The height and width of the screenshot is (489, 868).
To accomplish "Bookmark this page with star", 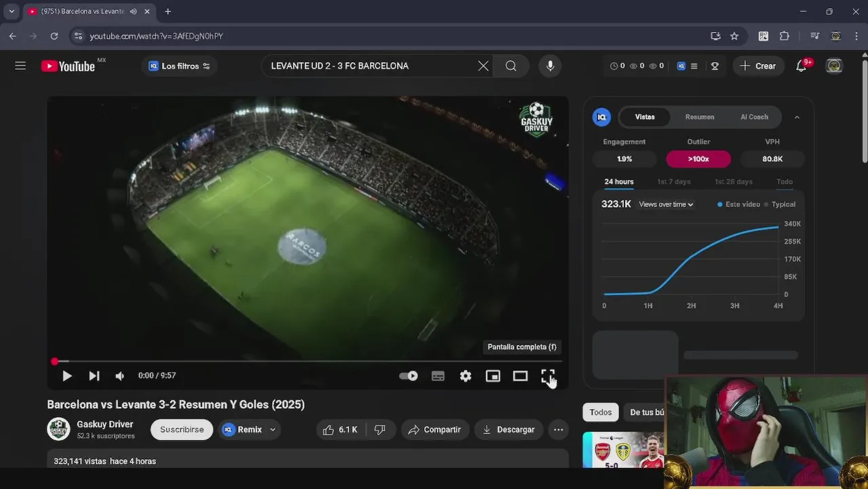I will [x=734, y=36].
